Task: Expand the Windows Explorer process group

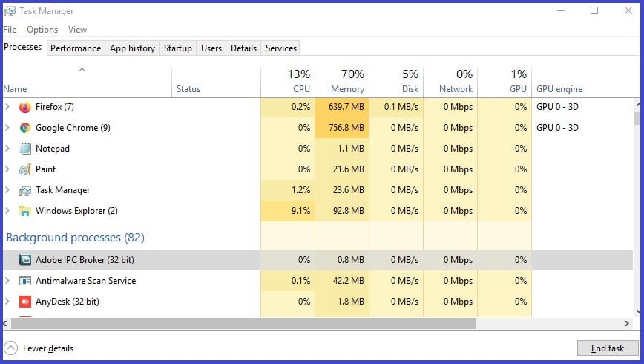Action: point(7,210)
